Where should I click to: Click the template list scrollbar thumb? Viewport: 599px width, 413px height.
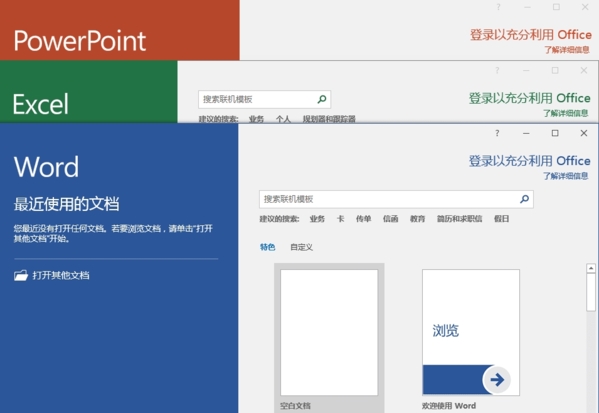pos(591,292)
